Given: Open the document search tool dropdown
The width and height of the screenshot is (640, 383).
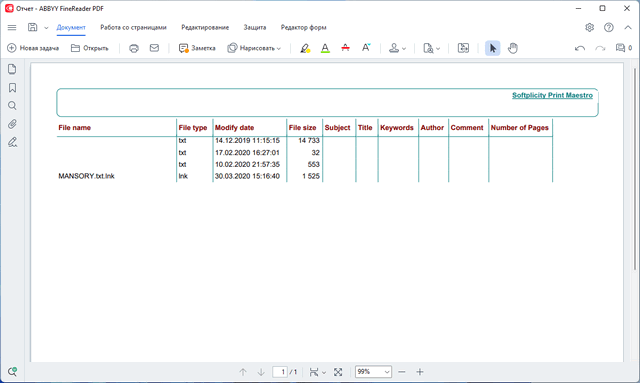Looking at the screenshot, I should click(x=431, y=48).
